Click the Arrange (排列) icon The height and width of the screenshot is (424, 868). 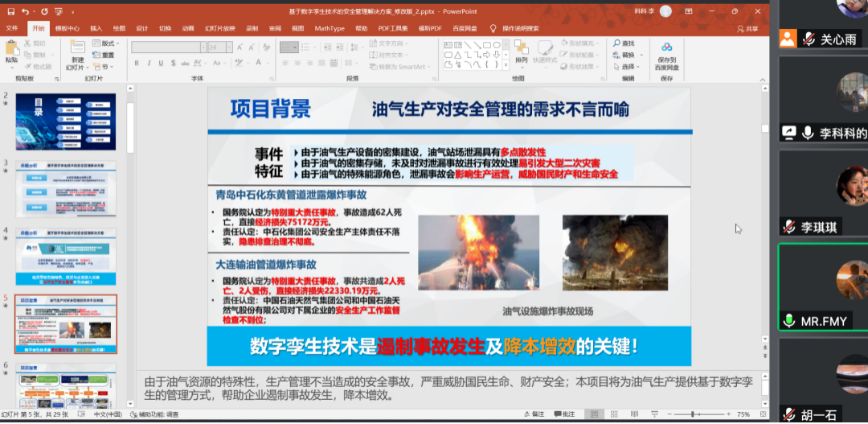coord(522,48)
